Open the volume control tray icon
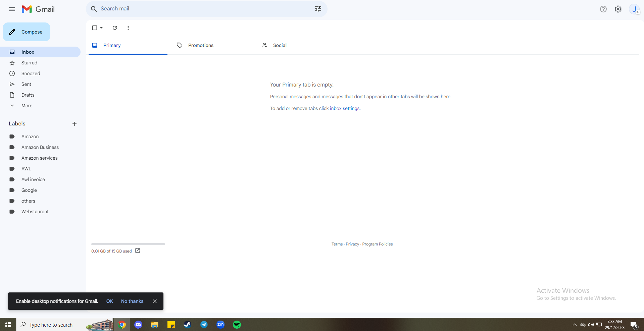 click(591, 325)
